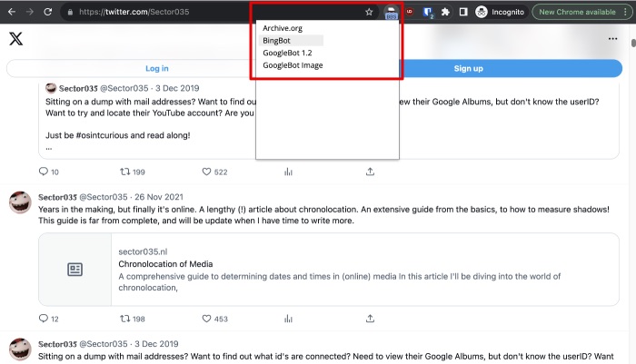Open the Extensions puzzle piece menu

pyautogui.click(x=445, y=12)
